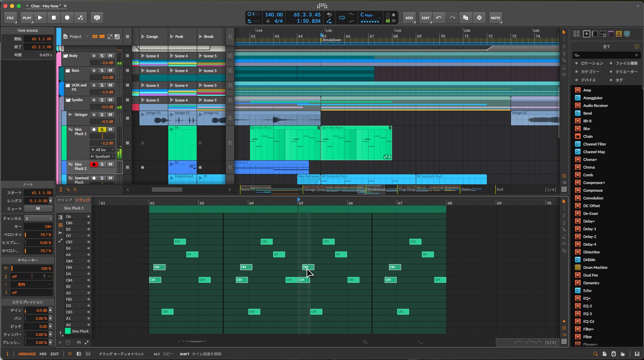Image resolution: width=644 pixels, height=360 pixels.
Task: Open the FILE menu button
Action: 10,18
